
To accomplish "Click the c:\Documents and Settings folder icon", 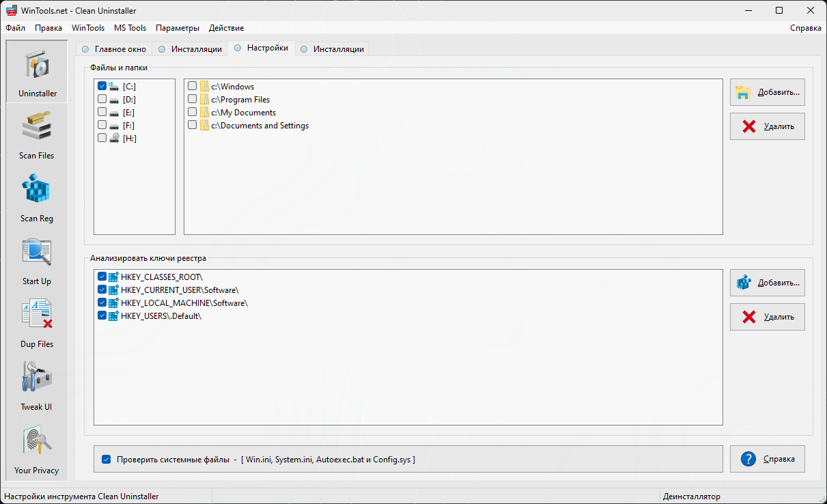I will click(204, 126).
